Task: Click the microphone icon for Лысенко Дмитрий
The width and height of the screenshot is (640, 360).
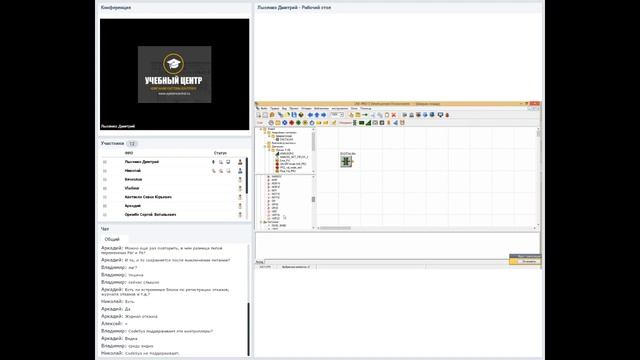Action: point(213,162)
